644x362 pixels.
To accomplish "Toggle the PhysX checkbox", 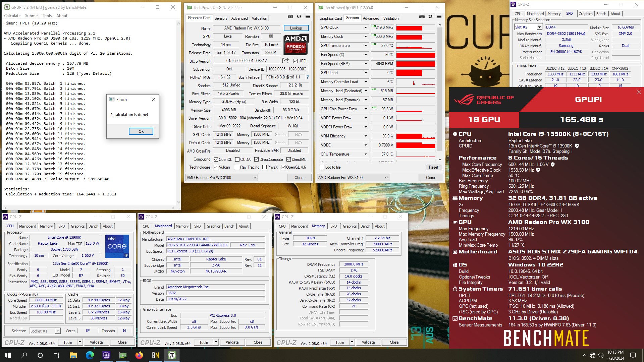I will [x=264, y=167].
